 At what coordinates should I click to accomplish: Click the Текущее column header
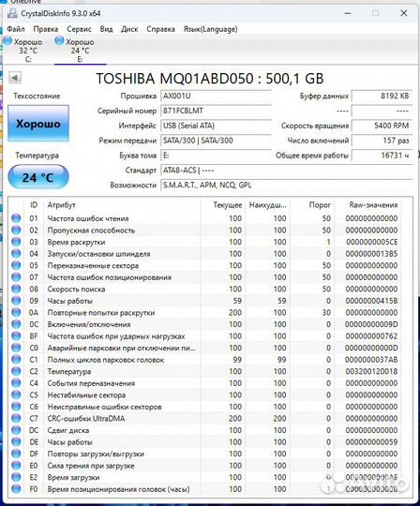tap(223, 205)
